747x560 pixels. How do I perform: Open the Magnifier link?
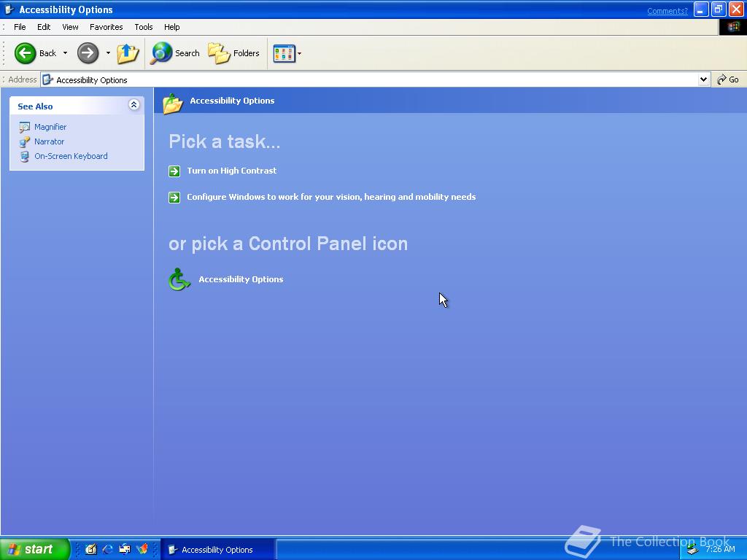pyautogui.click(x=50, y=127)
